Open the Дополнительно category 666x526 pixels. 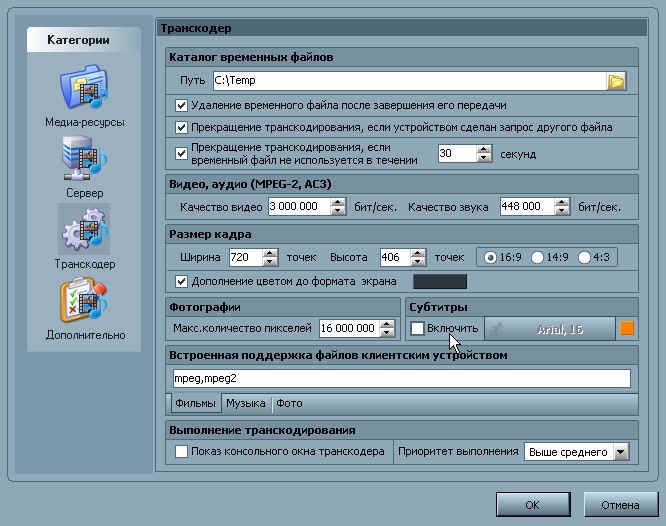[x=84, y=300]
